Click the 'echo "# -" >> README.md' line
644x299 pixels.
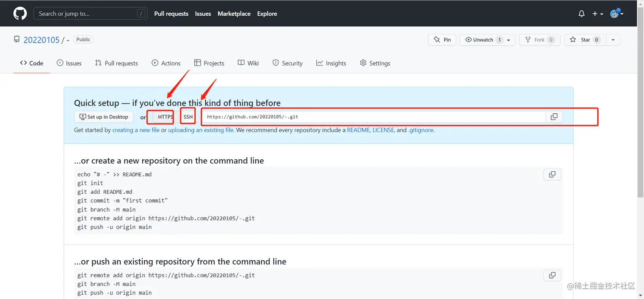point(115,174)
